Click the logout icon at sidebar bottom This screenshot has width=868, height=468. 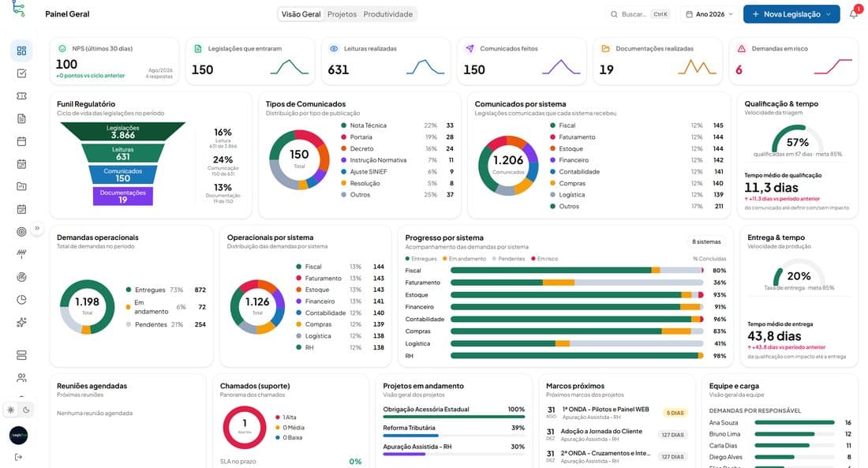tap(18, 457)
